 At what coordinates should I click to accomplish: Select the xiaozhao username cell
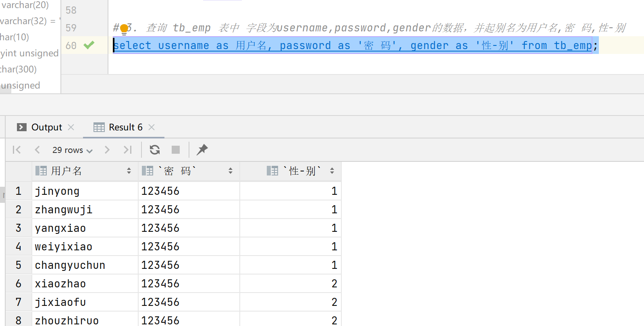point(85,284)
